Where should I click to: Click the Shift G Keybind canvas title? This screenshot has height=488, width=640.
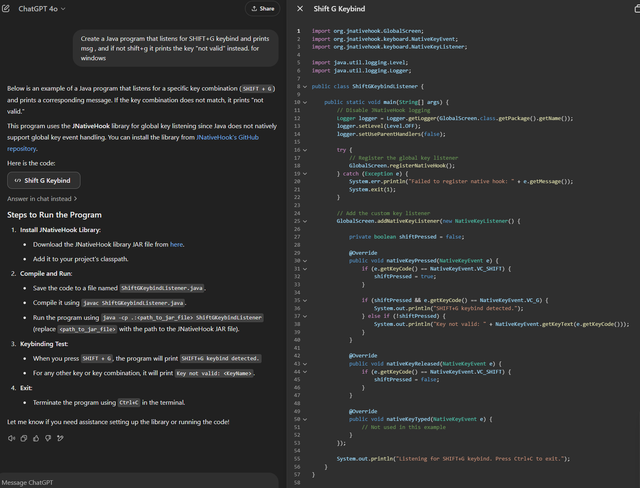tap(339, 9)
